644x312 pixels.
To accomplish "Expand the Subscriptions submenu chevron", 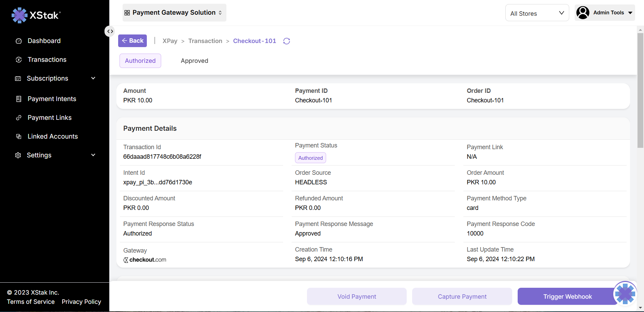I will tap(93, 78).
